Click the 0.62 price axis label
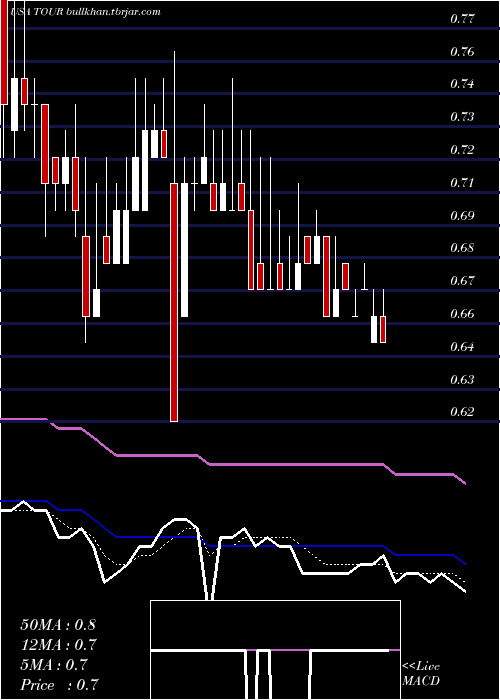500x700 pixels. (x=462, y=411)
